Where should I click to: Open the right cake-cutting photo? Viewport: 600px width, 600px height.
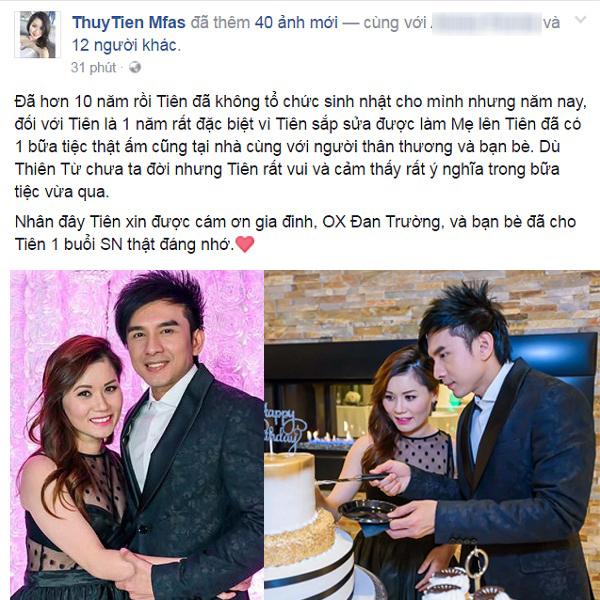(x=432, y=435)
